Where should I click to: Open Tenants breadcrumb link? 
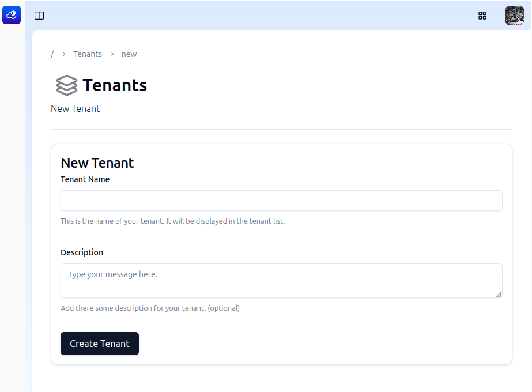click(88, 54)
